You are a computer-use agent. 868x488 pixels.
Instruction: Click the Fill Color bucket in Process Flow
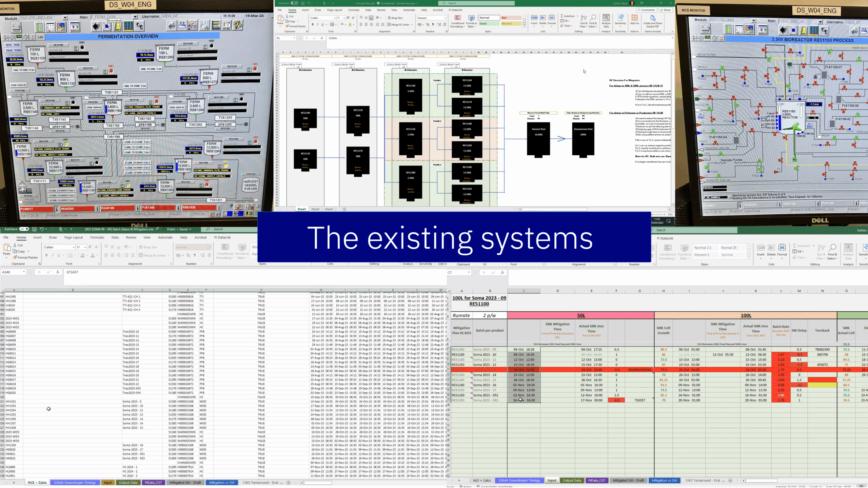342,24
